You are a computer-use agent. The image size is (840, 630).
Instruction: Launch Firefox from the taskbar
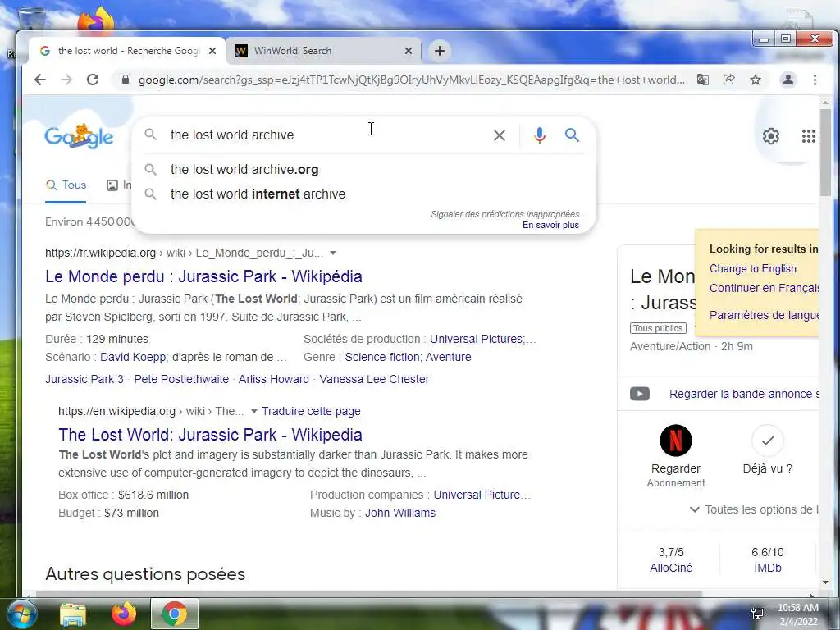point(124,614)
